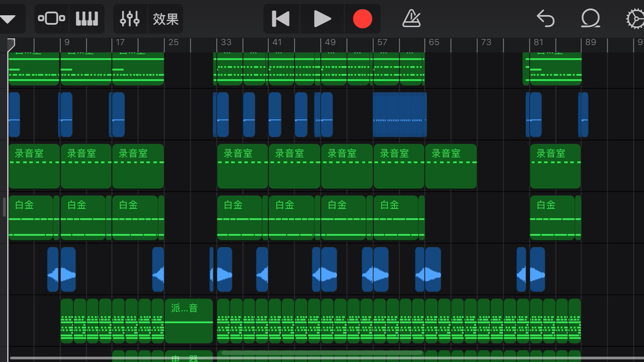This screenshot has height=362, width=644.
Task: Select the 白金 region starting at bar 57
Action: pos(396,218)
